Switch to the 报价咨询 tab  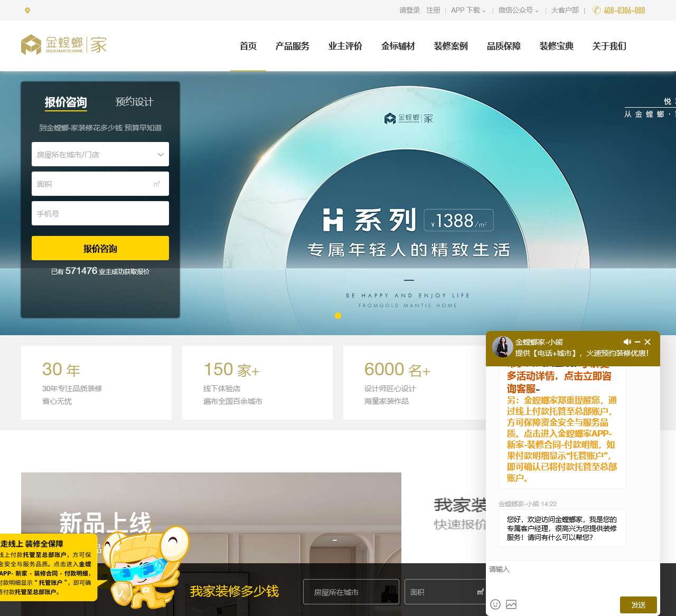pyautogui.click(x=66, y=102)
